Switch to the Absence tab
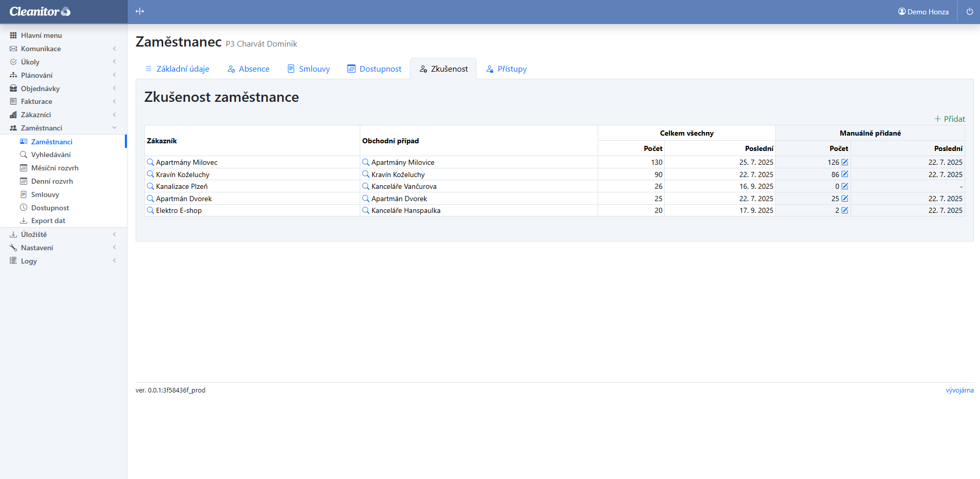 tap(249, 69)
